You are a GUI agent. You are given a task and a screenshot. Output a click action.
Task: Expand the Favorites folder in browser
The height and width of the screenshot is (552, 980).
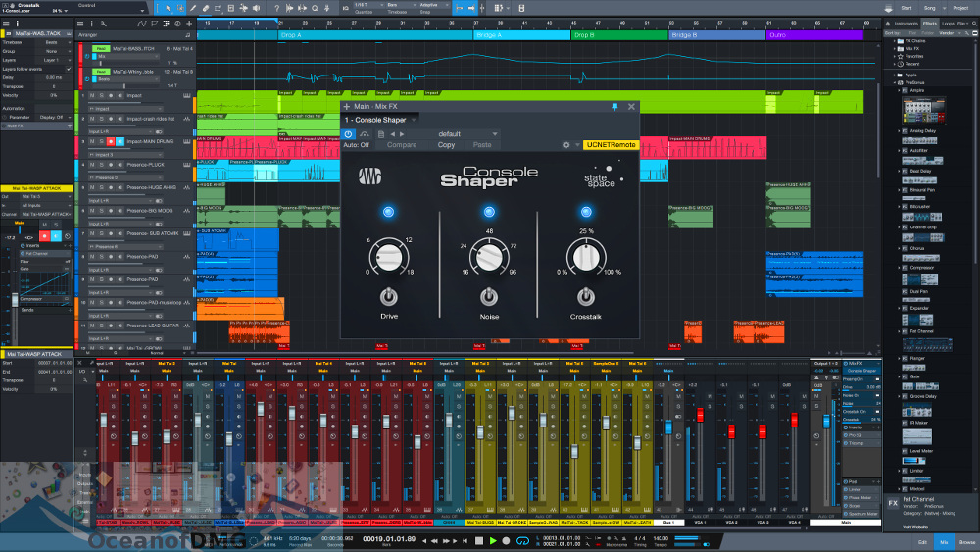click(x=895, y=56)
